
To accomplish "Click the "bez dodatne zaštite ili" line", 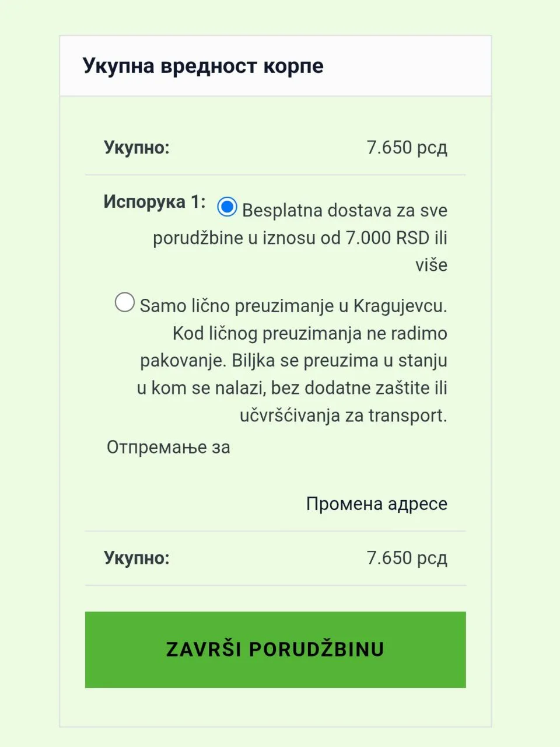I will (x=359, y=388).
